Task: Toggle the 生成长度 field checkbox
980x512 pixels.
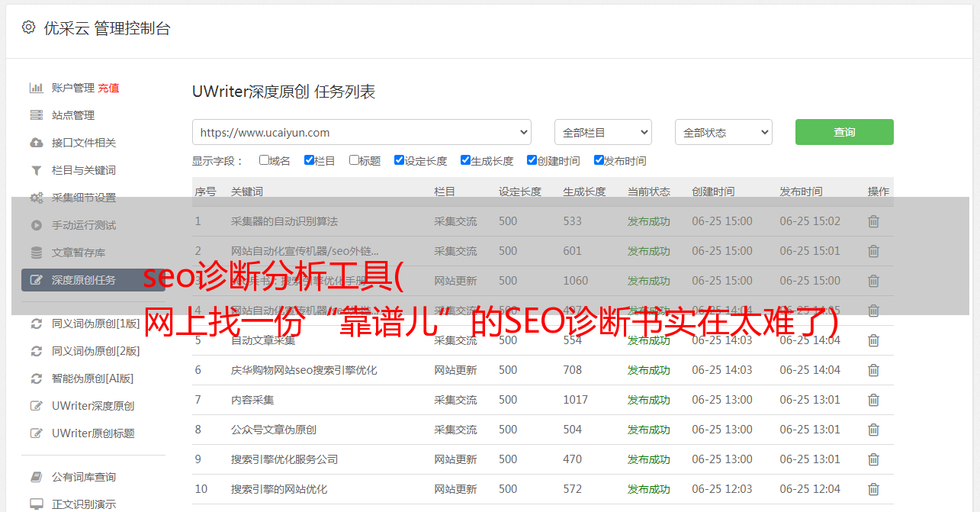Action: [x=465, y=160]
